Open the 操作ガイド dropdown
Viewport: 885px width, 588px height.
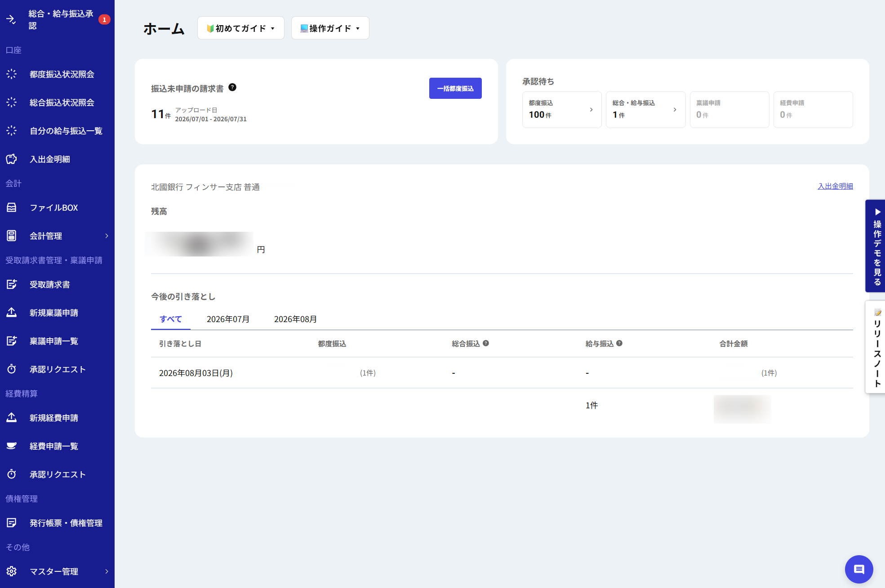pos(330,28)
